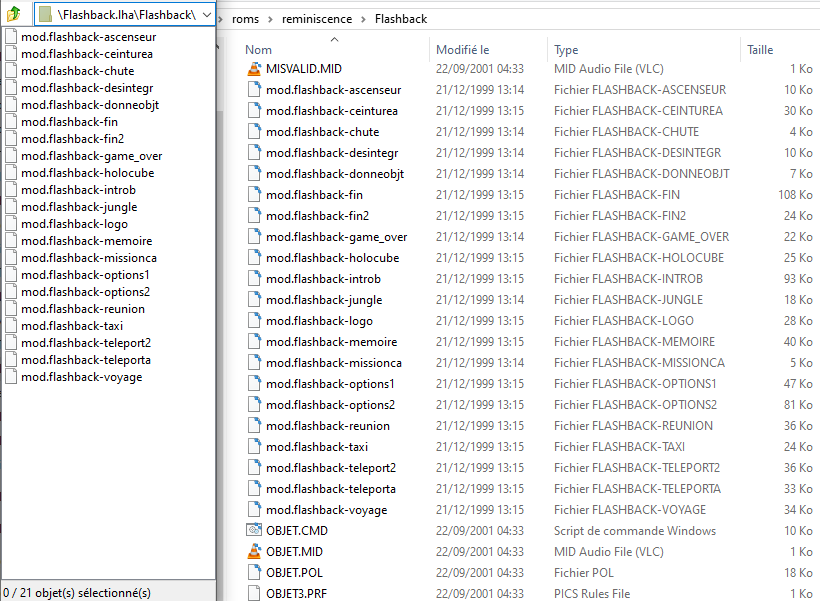Select mod.flashback-options1 file name in Explorer
Screen dimensions: 820x601
pos(330,384)
